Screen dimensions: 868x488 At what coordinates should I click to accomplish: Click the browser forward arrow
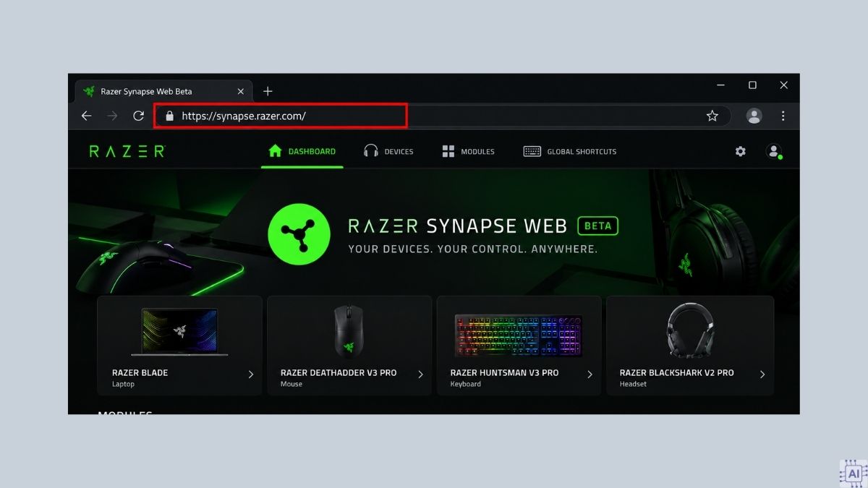tap(112, 116)
